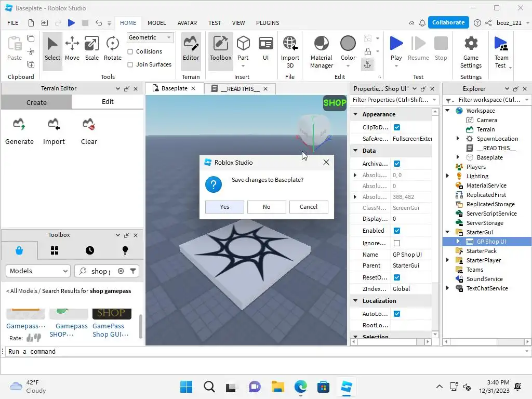
Task: Expand the Lighting tree node
Action: coord(447,176)
